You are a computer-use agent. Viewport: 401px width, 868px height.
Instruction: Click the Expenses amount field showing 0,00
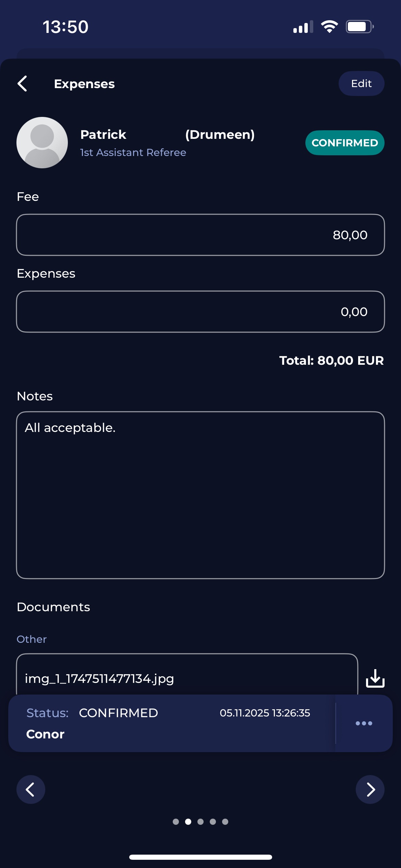200,312
